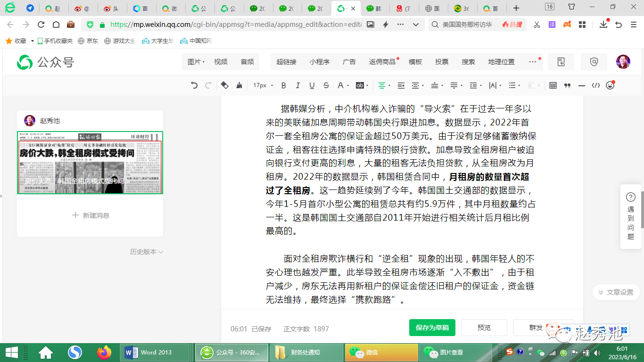644x362 pixels.
Task: Select the 投票 menu item
Action: (x=442, y=62)
